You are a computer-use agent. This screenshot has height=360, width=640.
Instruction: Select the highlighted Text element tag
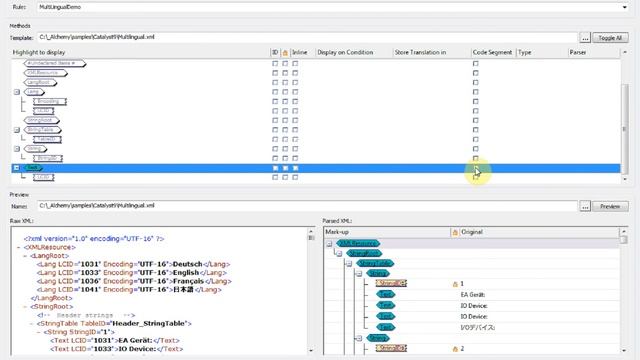coord(33,168)
